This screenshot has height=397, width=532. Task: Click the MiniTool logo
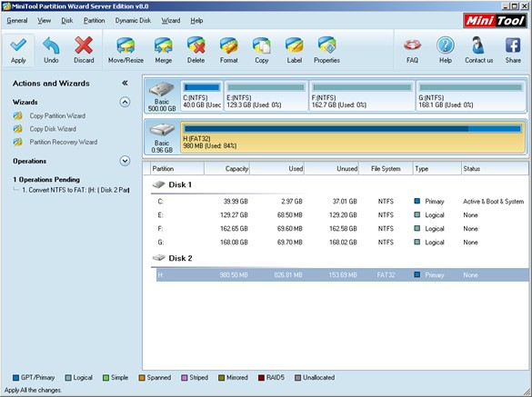(496, 21)
